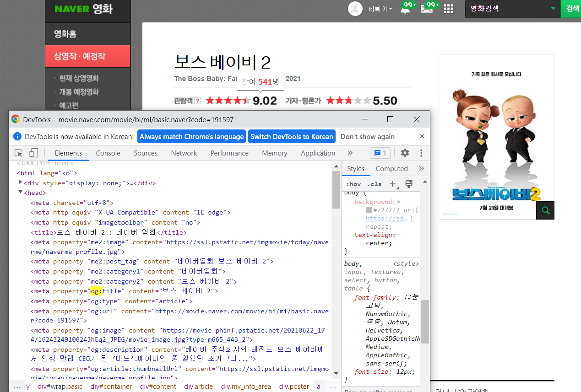Click the Don't show again button
The height and width of the screenshot is (392, 581).
point(368,136)
